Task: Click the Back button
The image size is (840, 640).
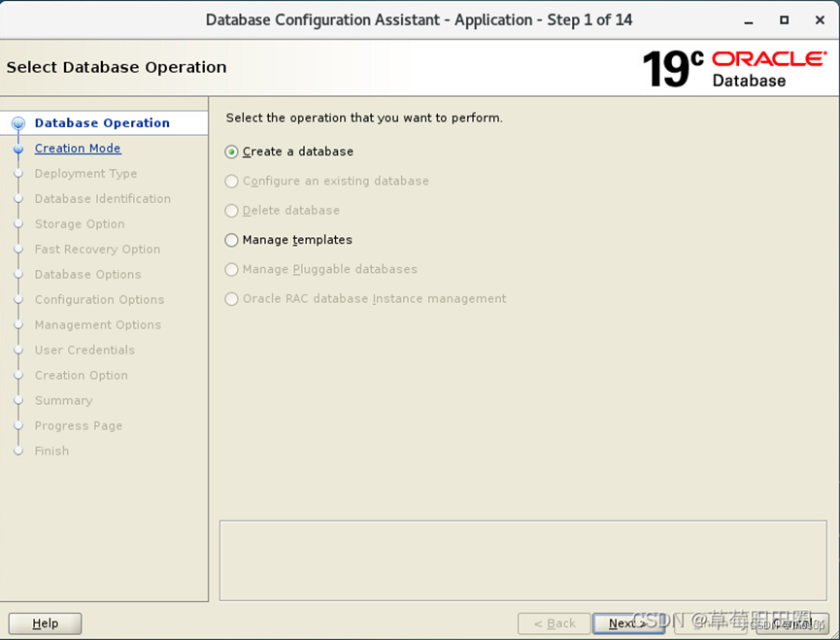Action: point(554,623)
